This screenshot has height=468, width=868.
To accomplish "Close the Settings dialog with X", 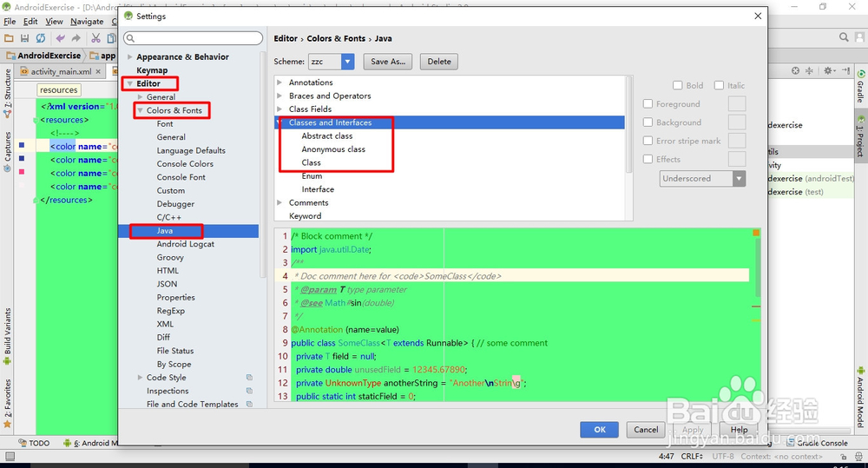I will point(758,16).
